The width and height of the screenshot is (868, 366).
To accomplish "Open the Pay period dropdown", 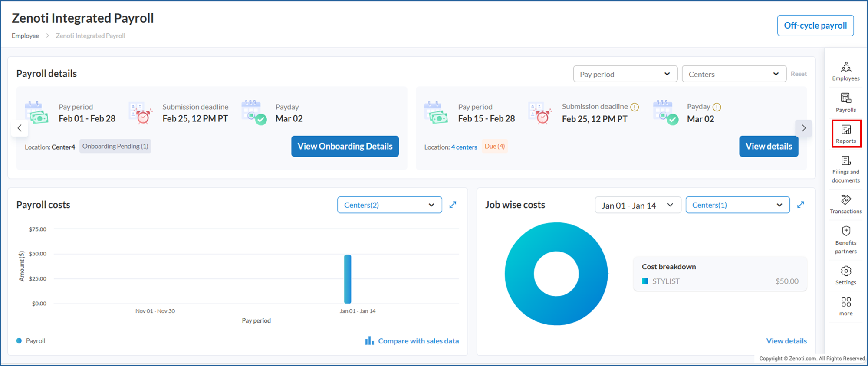I will [625, 74].
